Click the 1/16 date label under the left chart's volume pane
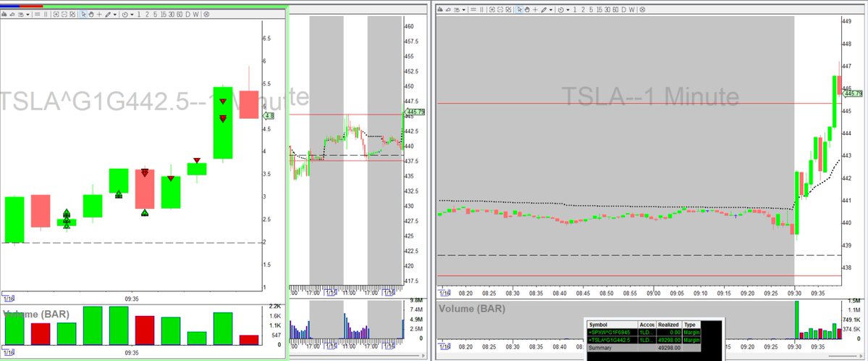868x361 pixels. pos(8,352)
